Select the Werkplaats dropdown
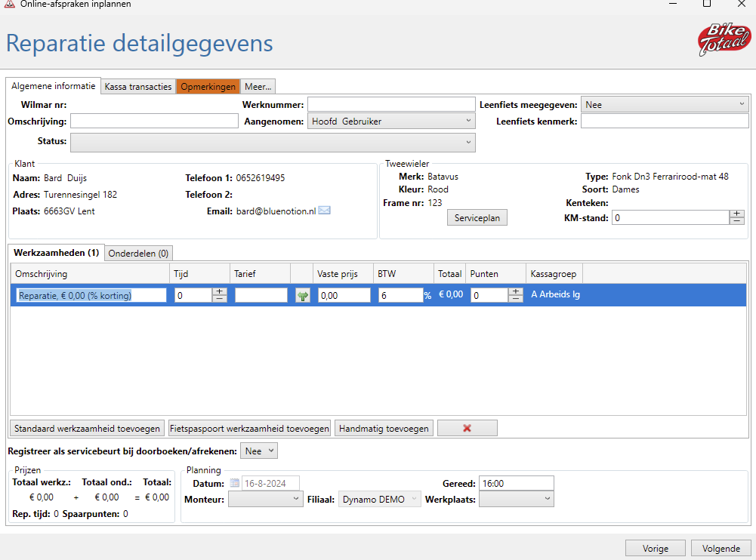This screenshot has height=560, width=756. pos(516,499)
